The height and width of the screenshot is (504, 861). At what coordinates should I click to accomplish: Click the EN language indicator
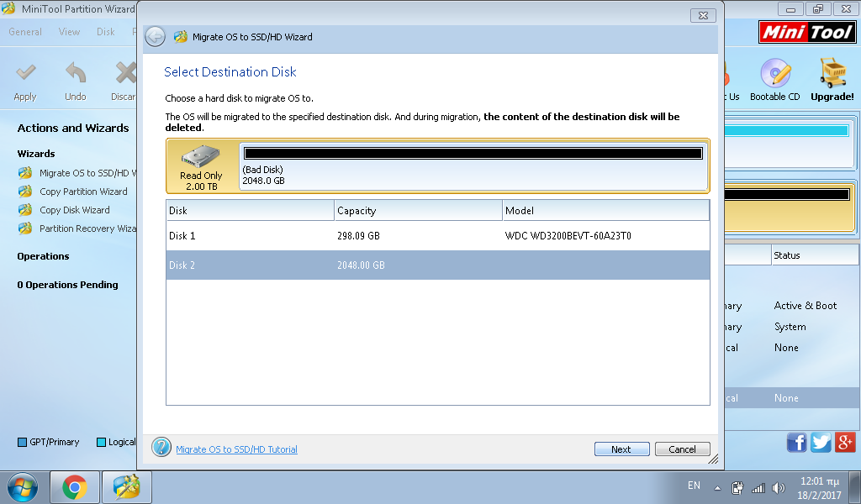tap(694, 486)
